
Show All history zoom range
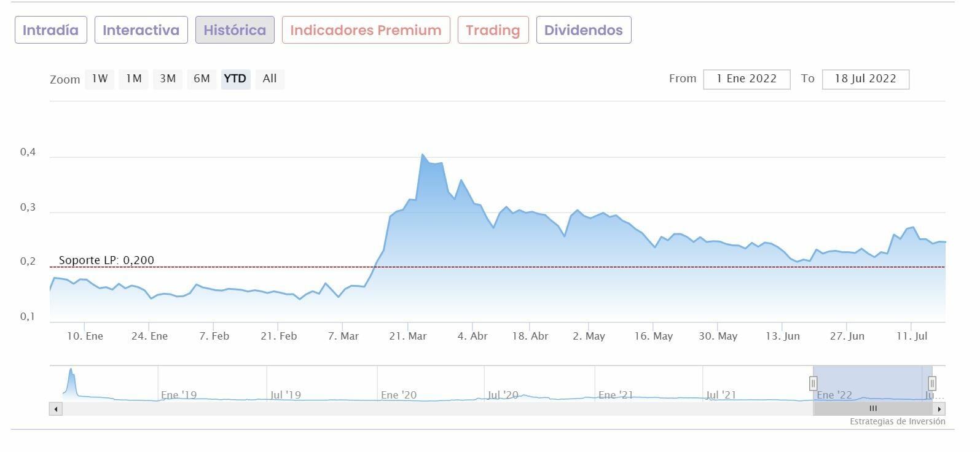[270, 79]
